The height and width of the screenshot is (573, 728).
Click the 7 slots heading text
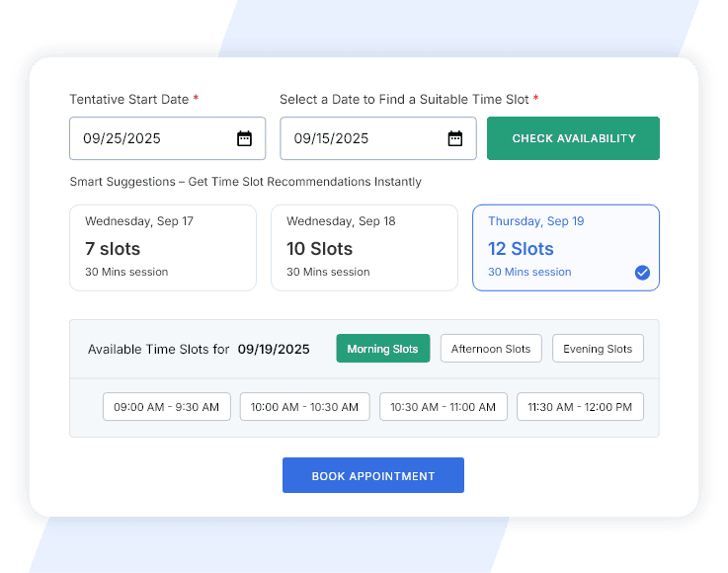pyautogui.click(x=113, y=249)
